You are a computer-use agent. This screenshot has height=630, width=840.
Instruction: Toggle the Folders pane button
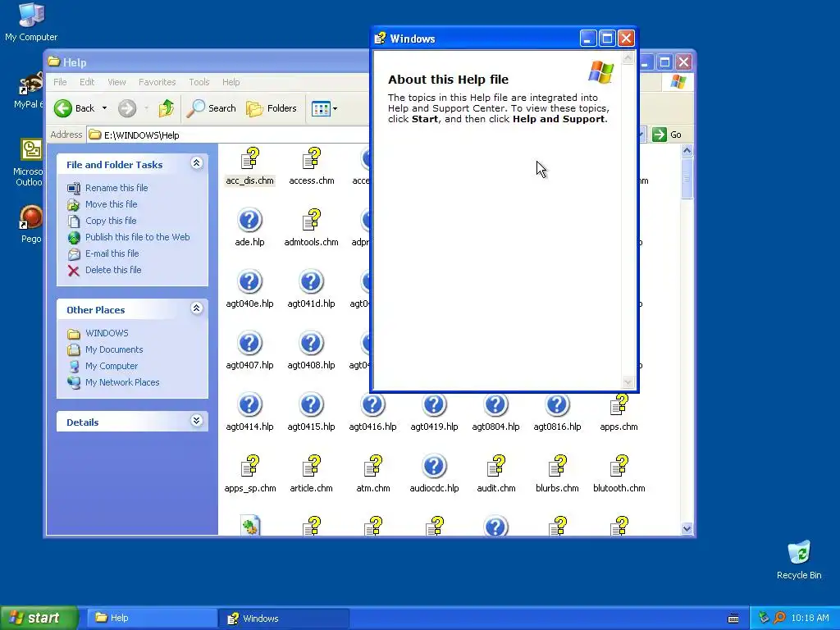[271, 108]
